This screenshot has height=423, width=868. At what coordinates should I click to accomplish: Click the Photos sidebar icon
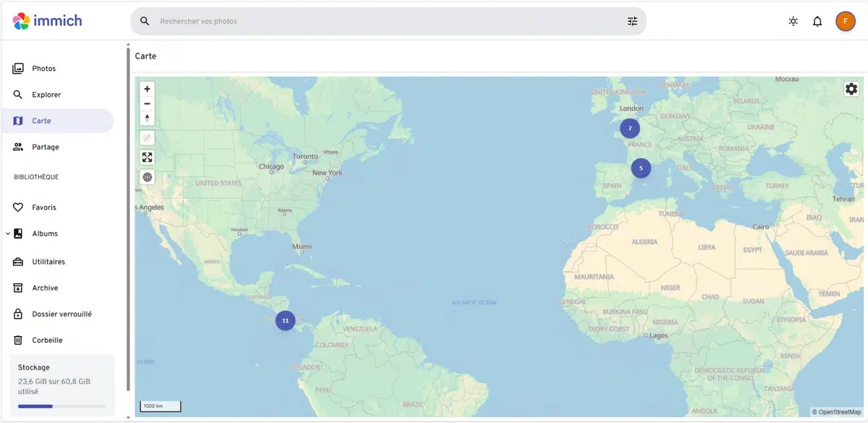pyautogui.click(x=18, y=69)
